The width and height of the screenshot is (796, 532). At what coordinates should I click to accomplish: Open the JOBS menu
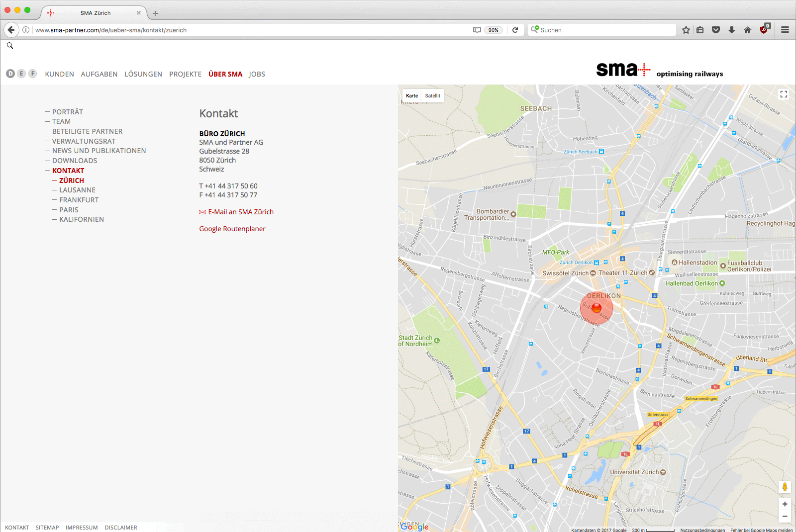coord(257,74)
